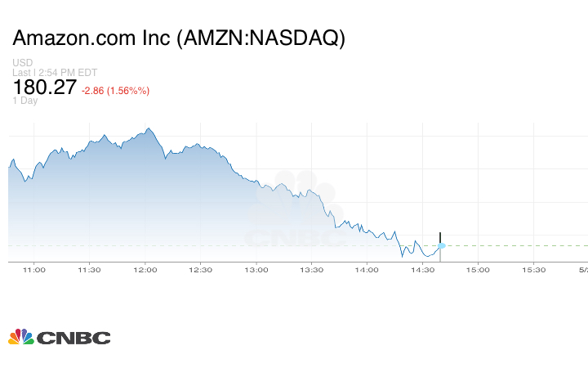
Task: Click the light blue current-price dot on chart
Action: point(442,245)
